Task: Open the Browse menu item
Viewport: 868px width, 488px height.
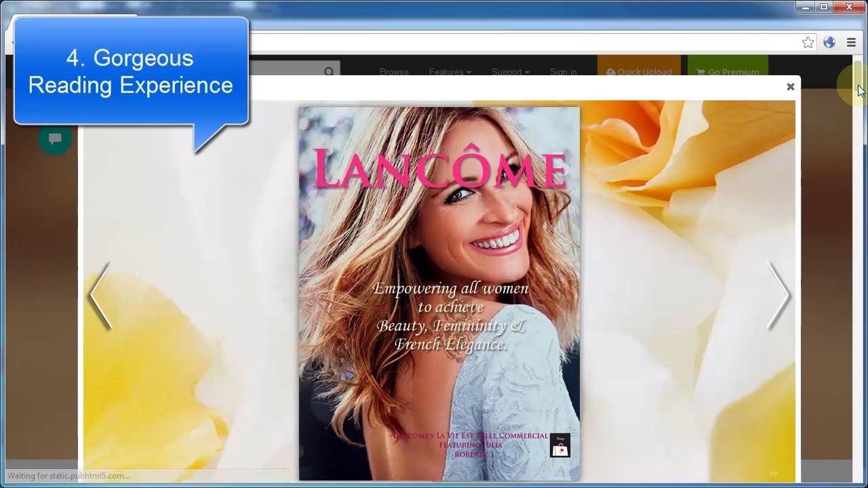Action: pos(394,71)
